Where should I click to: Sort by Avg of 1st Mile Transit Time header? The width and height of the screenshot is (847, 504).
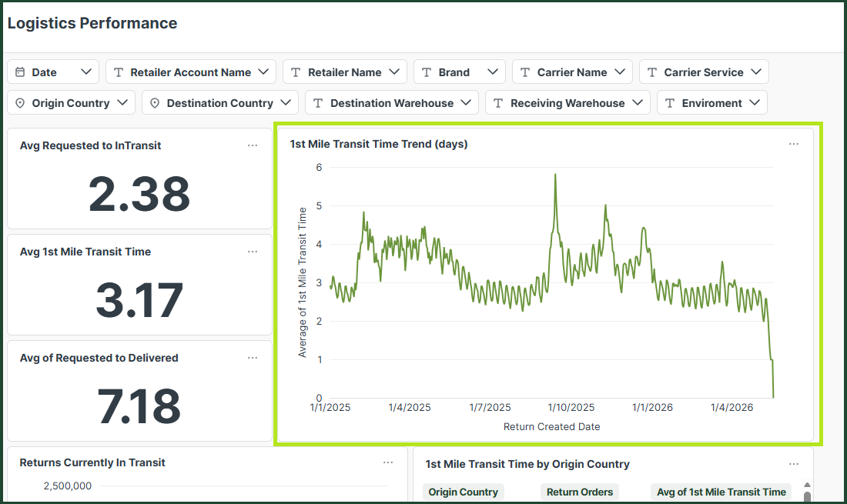tap(721, 492)
